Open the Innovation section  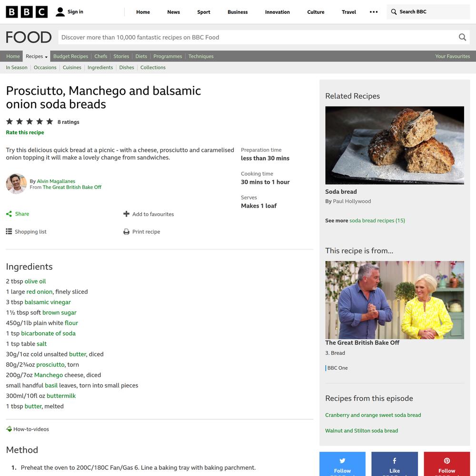(x=278, y=12)
